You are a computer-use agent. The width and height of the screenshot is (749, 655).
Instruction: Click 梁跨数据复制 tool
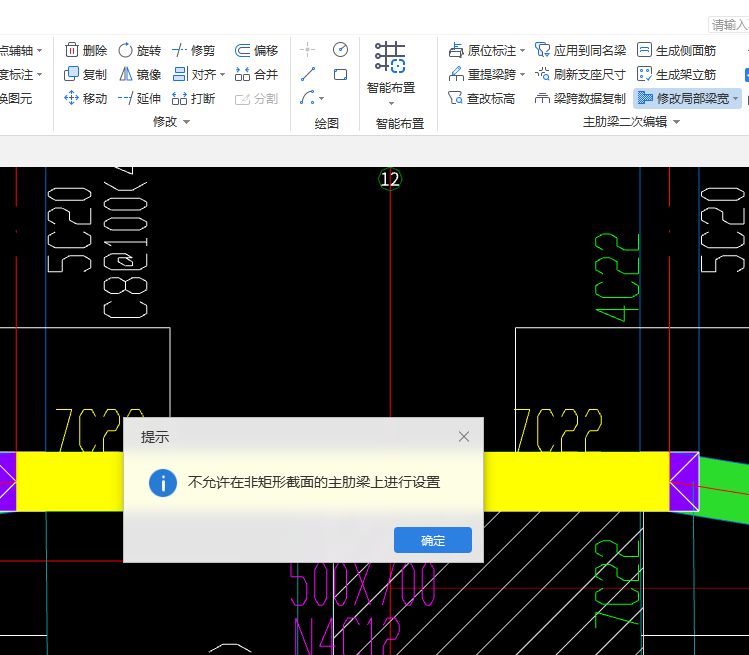point(580,98)
